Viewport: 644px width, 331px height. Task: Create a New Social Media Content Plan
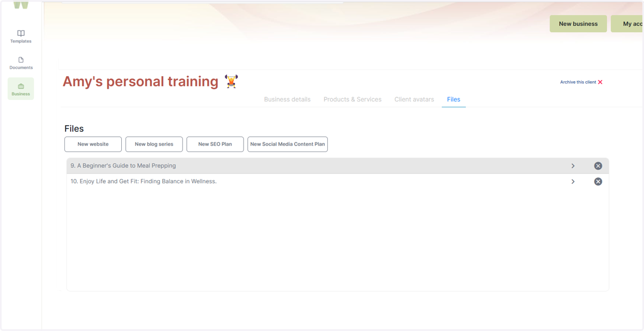[288, 144]
